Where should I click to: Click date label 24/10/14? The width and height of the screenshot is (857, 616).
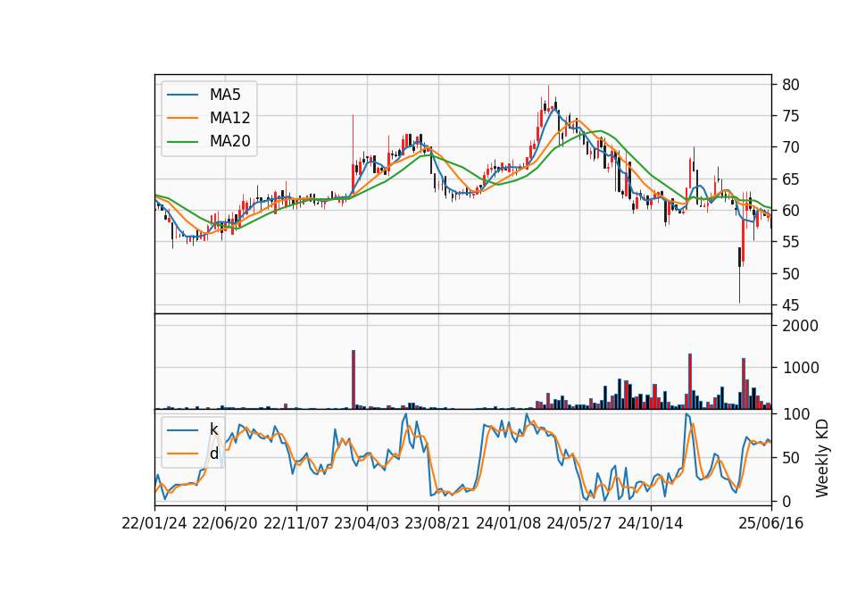651,524
